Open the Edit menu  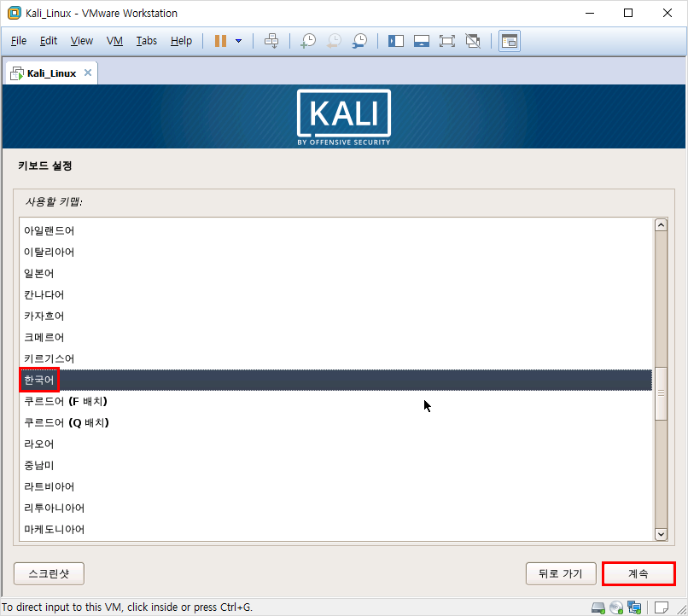tap(49, 41)
